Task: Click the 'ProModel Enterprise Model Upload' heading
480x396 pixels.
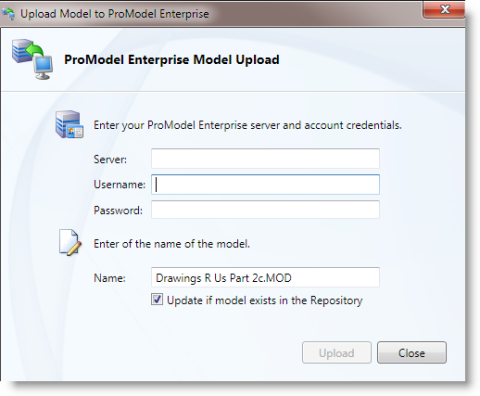Action: [172, 60]
